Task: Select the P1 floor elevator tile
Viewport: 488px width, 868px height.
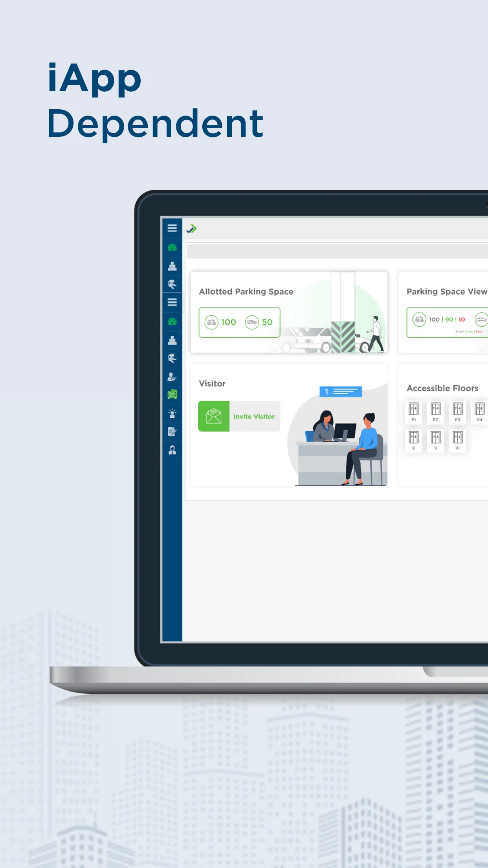Action: pos(413,412)
